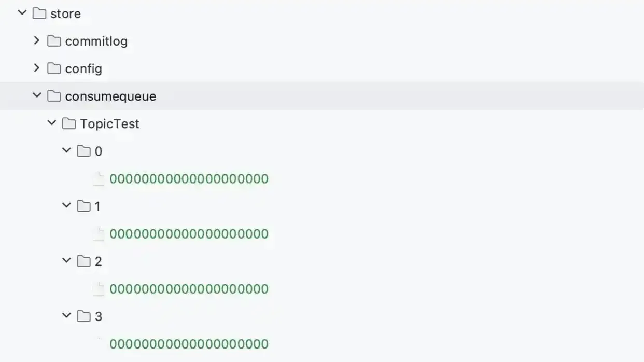Collapse the consumequeue folder chevron
The height and width of the screenshot is (362, 644).
pyautogui.click(x=37, y=95)
